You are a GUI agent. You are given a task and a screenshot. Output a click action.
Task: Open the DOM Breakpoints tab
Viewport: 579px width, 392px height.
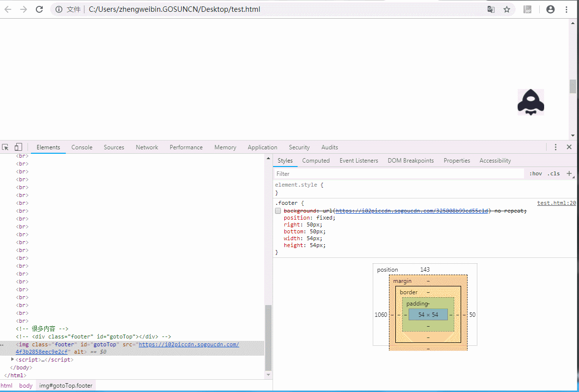pyautogui.click(x=411, y=161)
